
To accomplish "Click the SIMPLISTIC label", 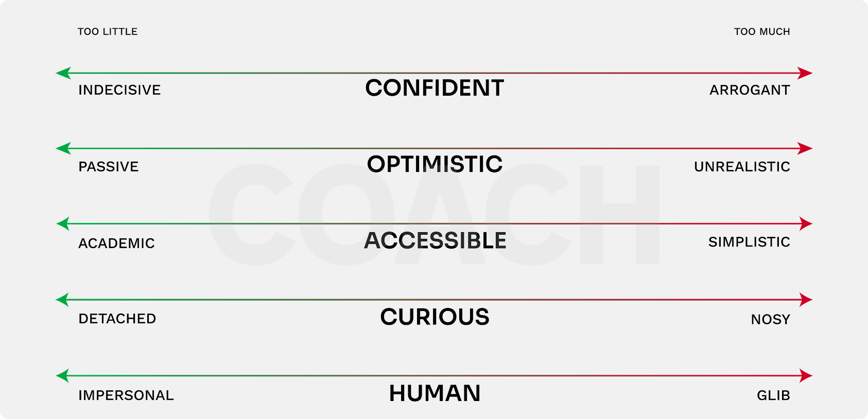I will pos(749,242).
